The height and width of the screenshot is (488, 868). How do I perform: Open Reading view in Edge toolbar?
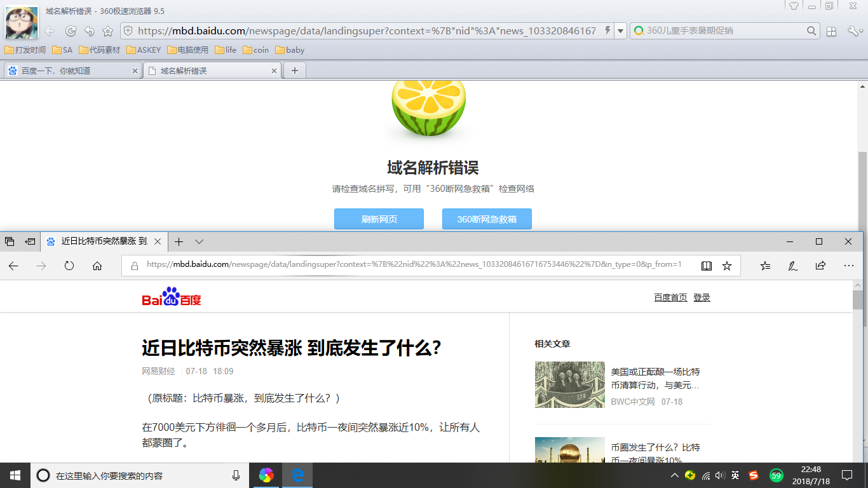point(706,266)
